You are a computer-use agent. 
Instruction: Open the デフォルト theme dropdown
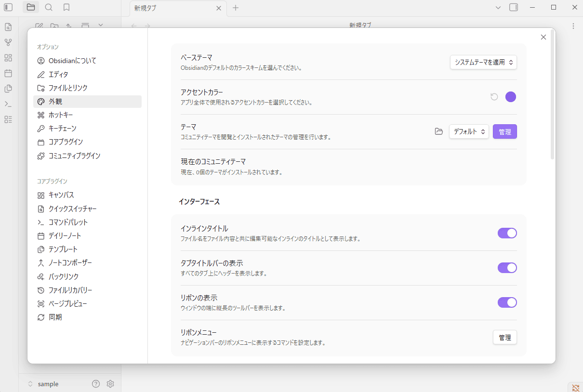coord(468,131)
